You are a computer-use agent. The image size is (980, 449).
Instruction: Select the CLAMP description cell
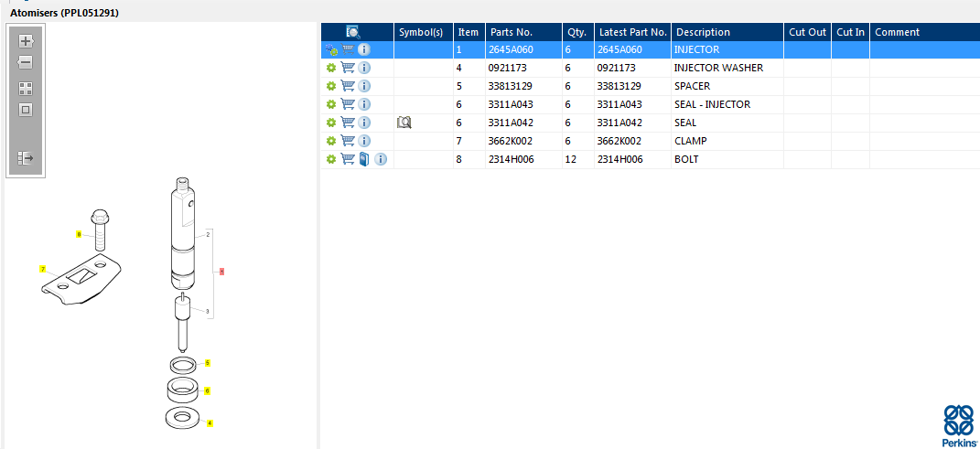tap(727, 141)
